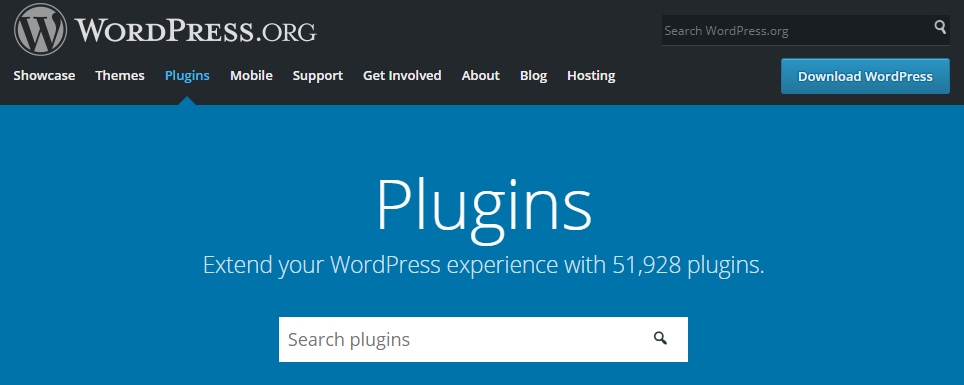Image resolution: width=964 pixels, height=385 pixels.
Task: Open the Blog link
Action: pyautogui.click(x=534, y=76)
